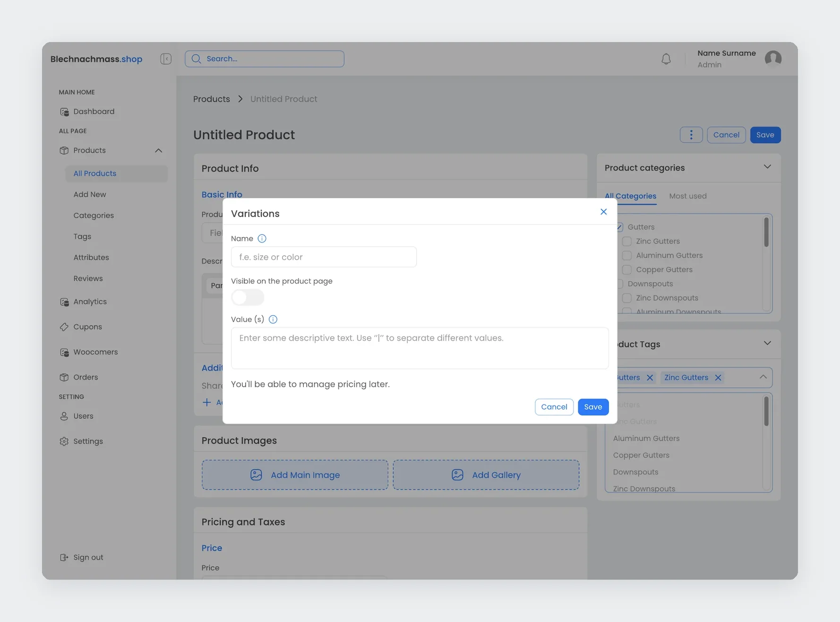Cancel the Variations dialog
The height and width of the screenshot is (622, 840).
(554, 407)
